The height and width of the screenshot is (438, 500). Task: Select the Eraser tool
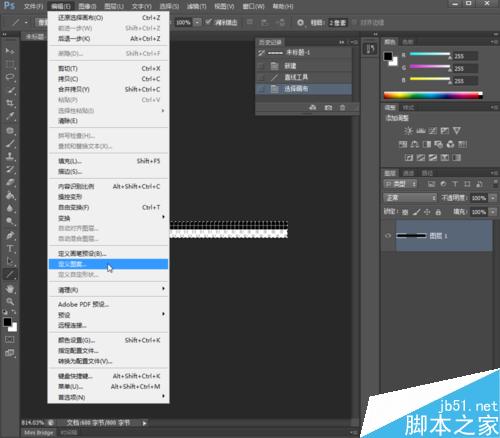click(x=10, y=183)
